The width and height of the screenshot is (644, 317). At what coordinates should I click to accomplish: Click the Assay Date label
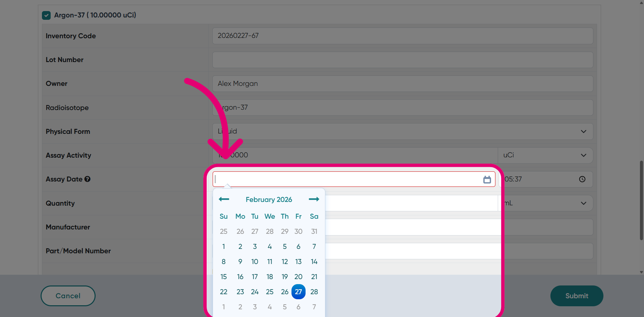pos(64,179)
